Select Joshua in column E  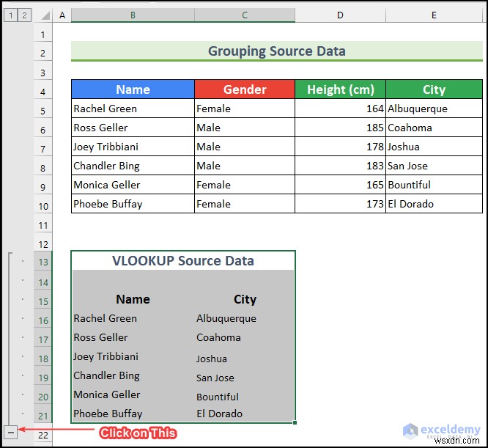tap(435, 147)
